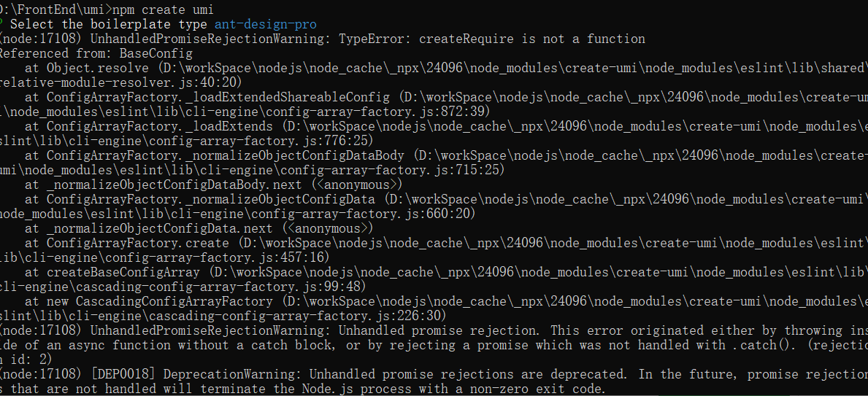Image resolution: width=868 pixels, height=396 pixels.
Task: Click the '[DEP0018] DeprecationWarning' line
Action: 434,374
